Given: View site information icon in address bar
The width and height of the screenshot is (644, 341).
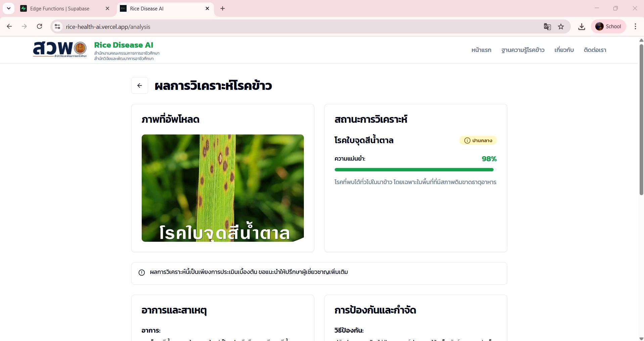Looking at the screenshot, I should tap(58, 27).
